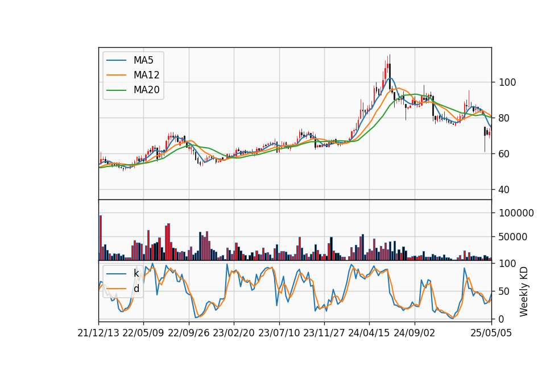Click the Weekly KD axis label
The height and width of the screenshot is (392, 546).
(x=523, y=291)
